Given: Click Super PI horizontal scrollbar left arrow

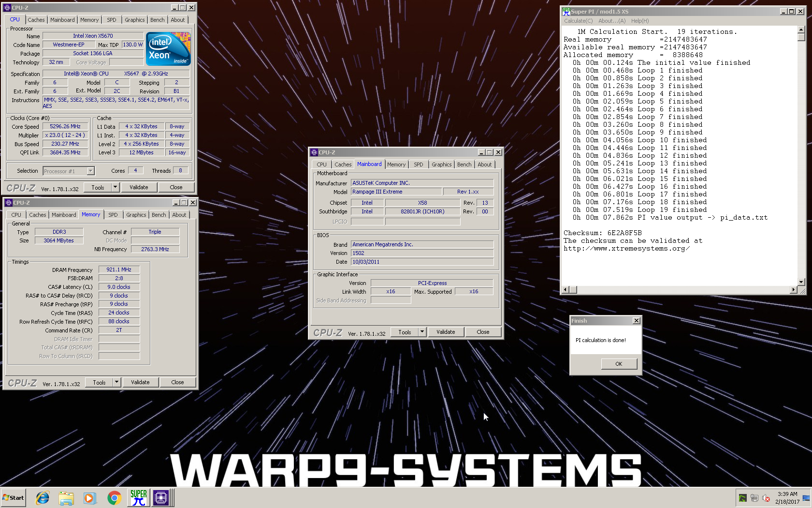Looking at the screenshot, I should point(565,289).
